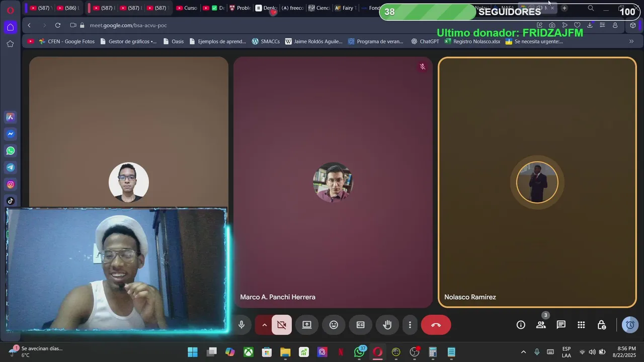Select the unlabeled participant's avatar
This screenshot has width=644, height=362.
[x=129, y=182]
